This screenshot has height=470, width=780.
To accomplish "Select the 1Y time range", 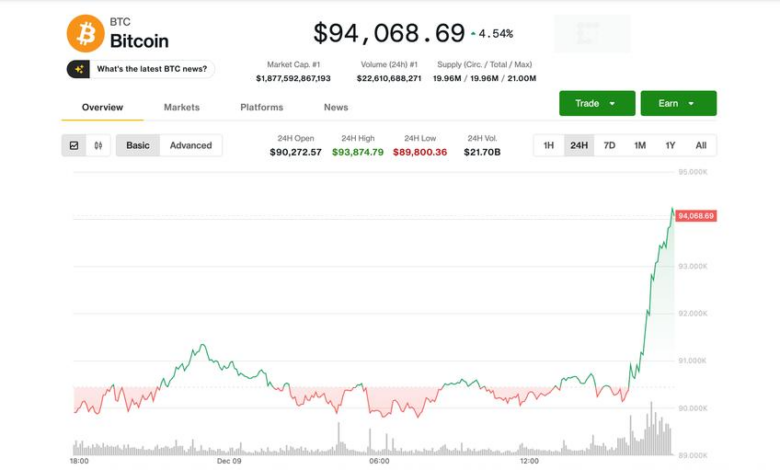I will (x=670, y=145).
